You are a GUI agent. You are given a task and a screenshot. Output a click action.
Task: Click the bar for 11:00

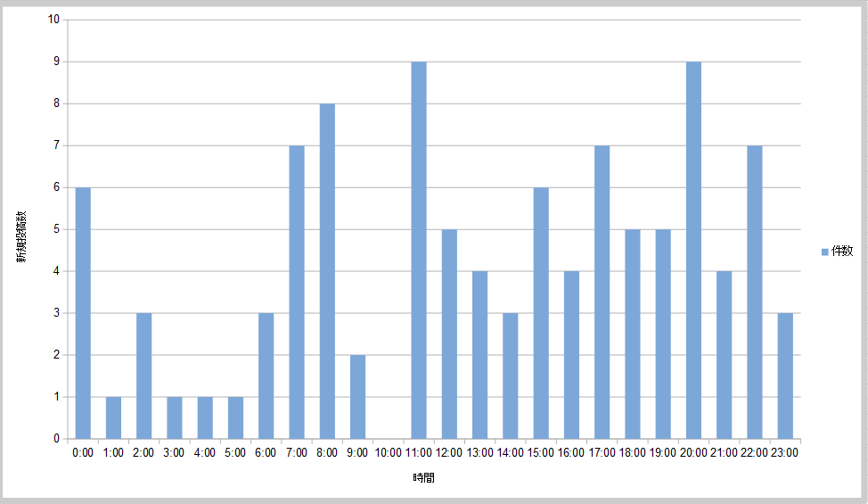pyautogui.click(x=419, y=250)
